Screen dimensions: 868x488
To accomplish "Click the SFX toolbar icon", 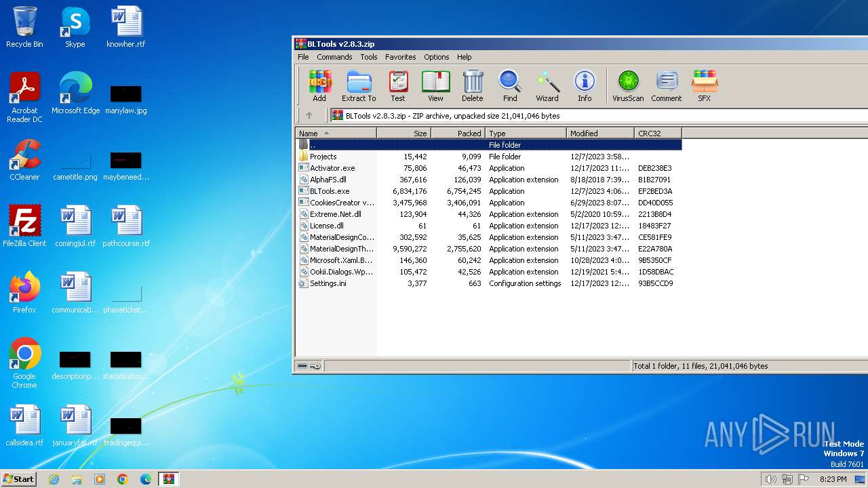I will (x=705, y=86).
